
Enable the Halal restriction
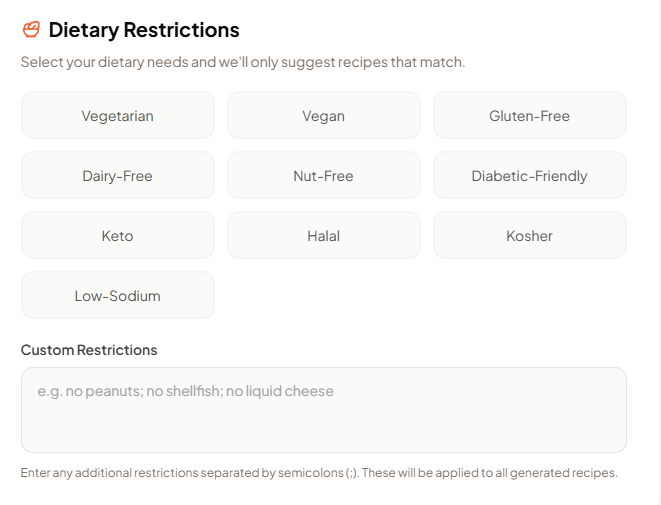point(324,236)
